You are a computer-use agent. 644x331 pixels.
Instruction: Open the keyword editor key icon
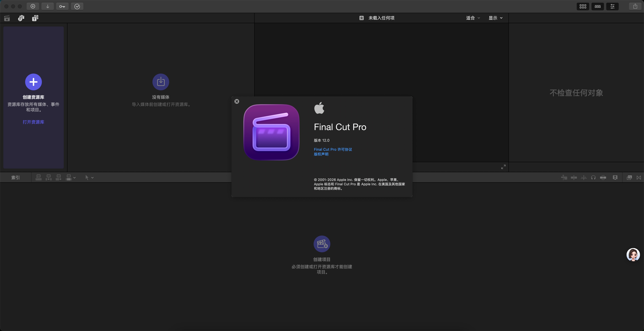(62, 7)
